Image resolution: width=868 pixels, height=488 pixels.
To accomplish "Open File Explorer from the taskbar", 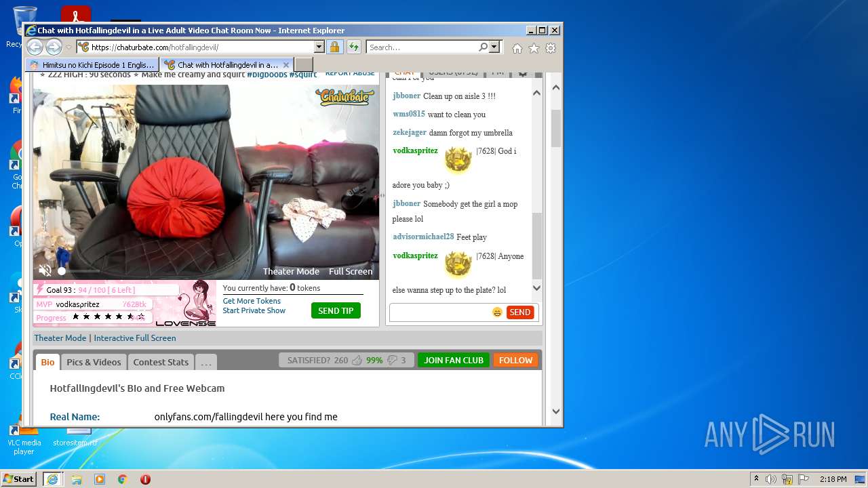I will (x=77, y=479).
